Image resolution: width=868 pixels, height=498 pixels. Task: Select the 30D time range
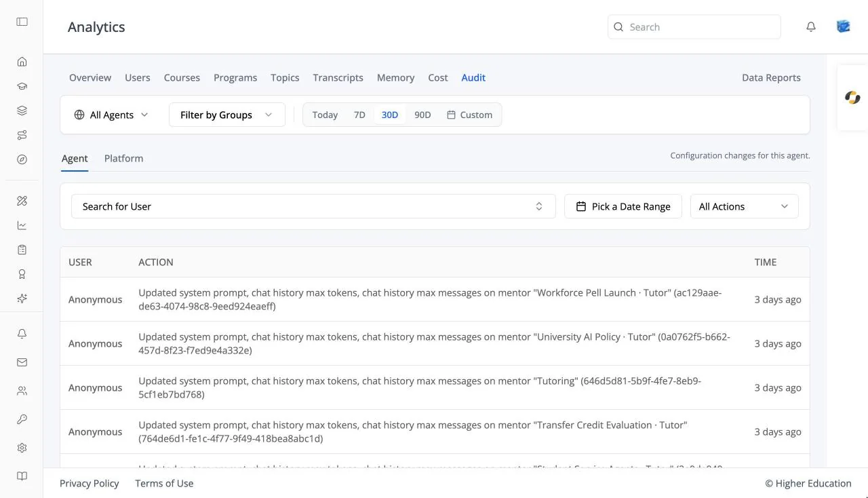click(390, 115)
